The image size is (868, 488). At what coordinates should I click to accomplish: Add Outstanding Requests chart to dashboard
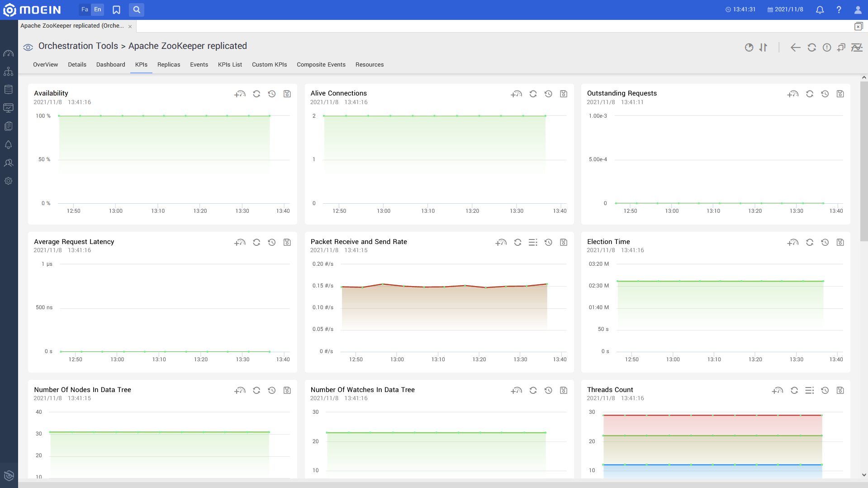[793, 94]
